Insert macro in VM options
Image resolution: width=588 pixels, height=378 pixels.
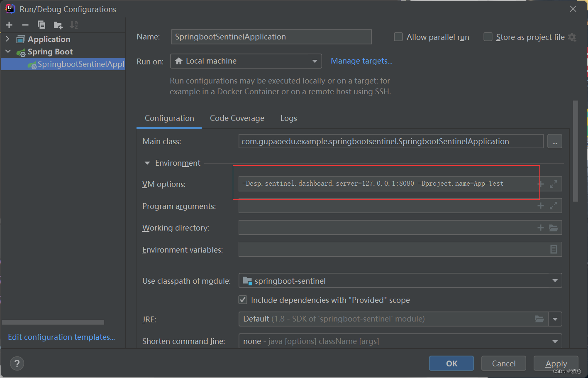tap(540, 184)
